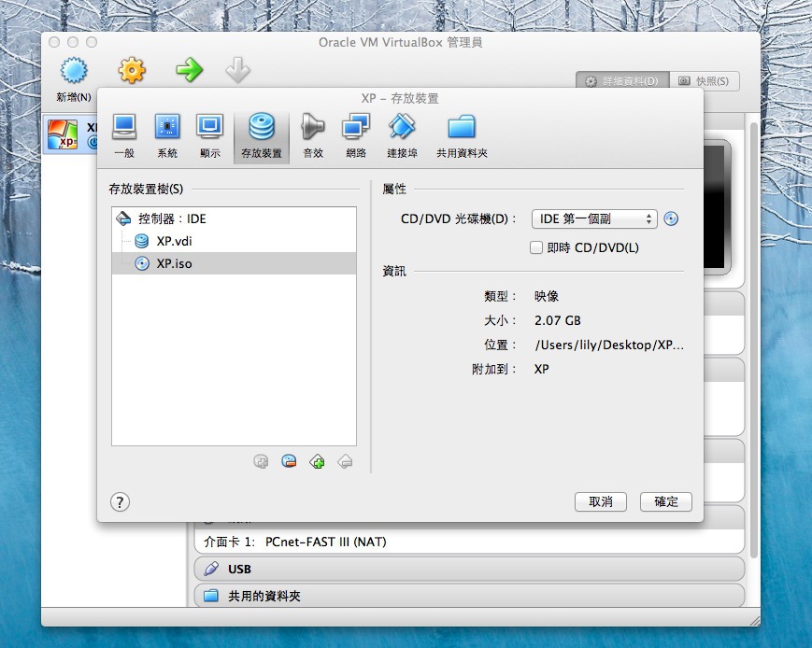Open the IDE 第一個副 drive dropdown
The image size is (812, 648).
coord(594,218)
